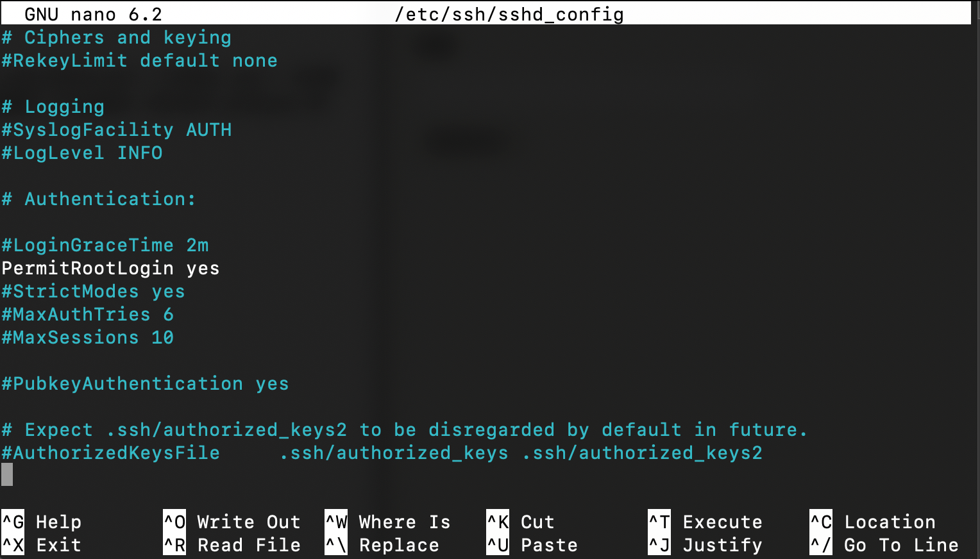Choose the ^\ Replace shortcut
Screen dimensions: 980x559
point(382,545)
